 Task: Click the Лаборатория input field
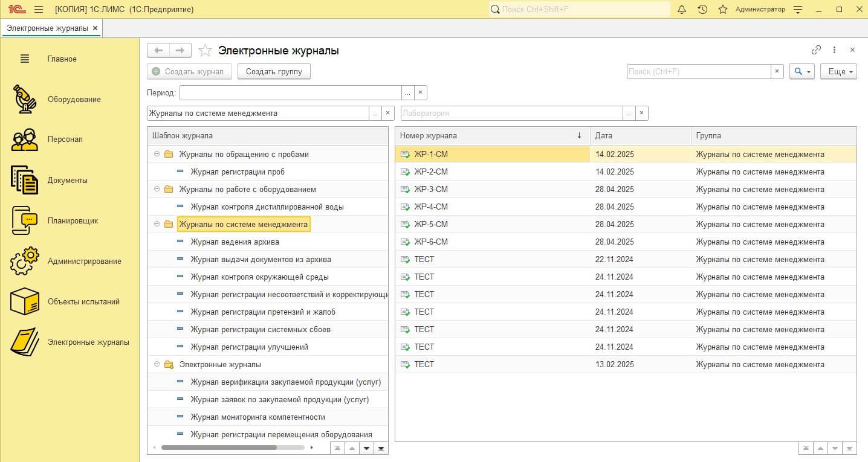[x=510, y=113]
